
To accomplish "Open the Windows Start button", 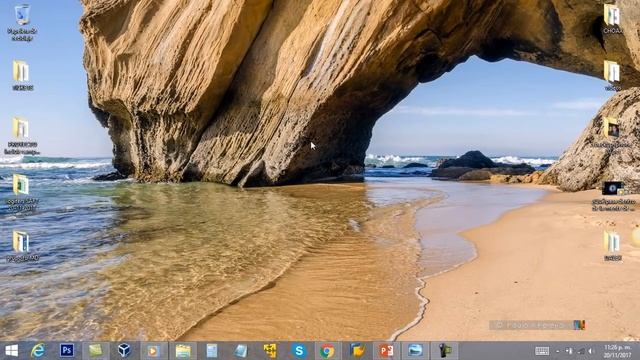I will click(11, 351).
